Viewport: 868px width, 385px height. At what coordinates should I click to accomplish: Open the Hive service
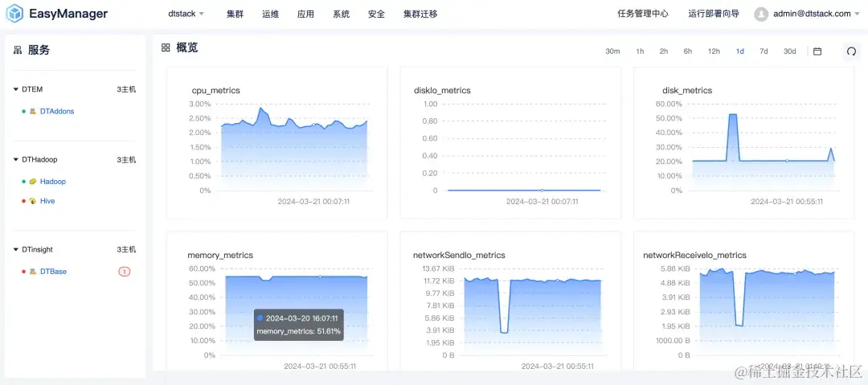47,201
